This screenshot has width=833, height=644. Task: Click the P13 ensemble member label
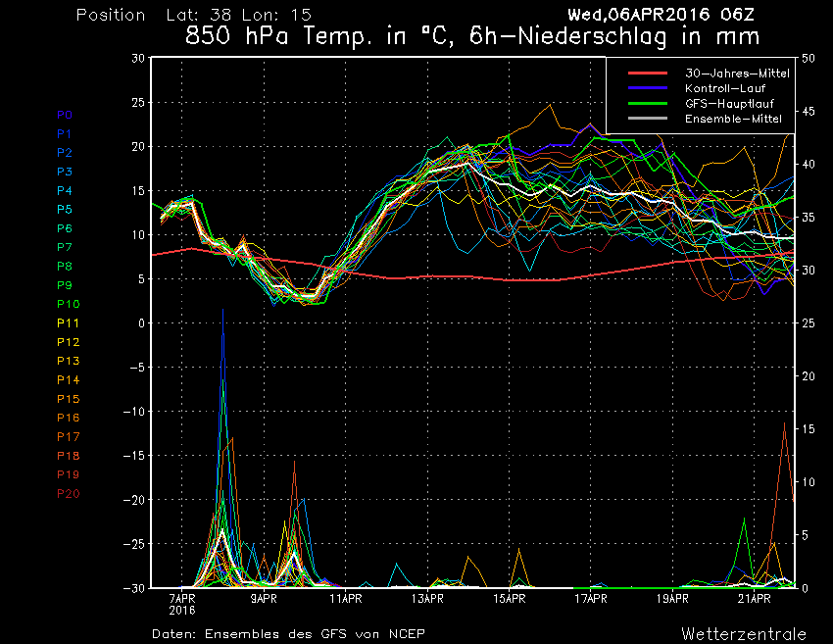[69, 361]
